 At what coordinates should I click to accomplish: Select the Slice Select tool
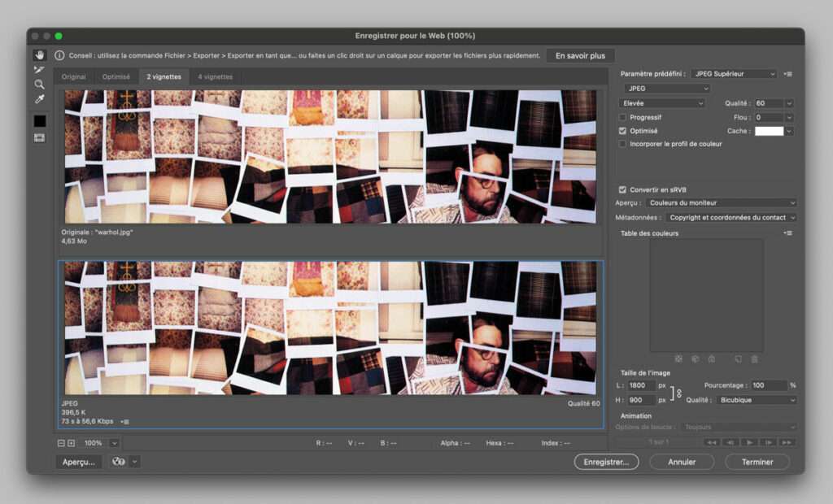click(x=39, y=70)
